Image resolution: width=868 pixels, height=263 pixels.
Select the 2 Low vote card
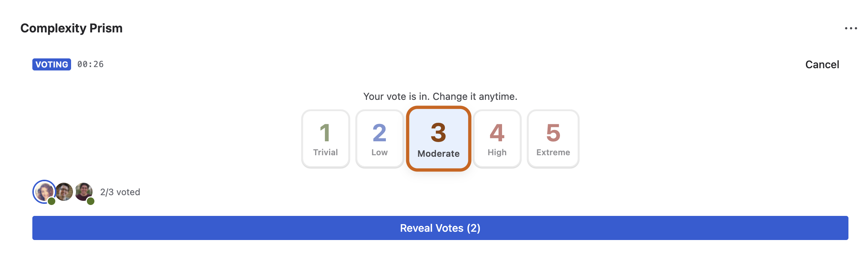tap(379, 139)
